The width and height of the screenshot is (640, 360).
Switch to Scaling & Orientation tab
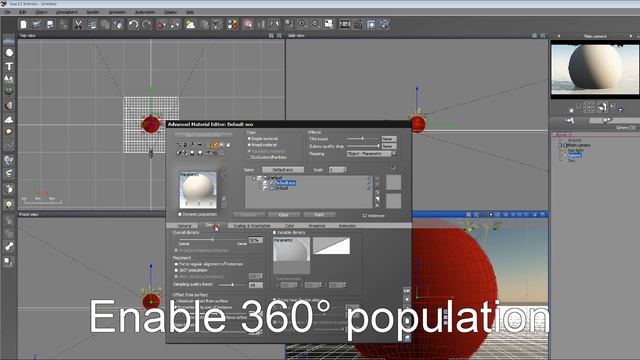click(x=252, y=226)
